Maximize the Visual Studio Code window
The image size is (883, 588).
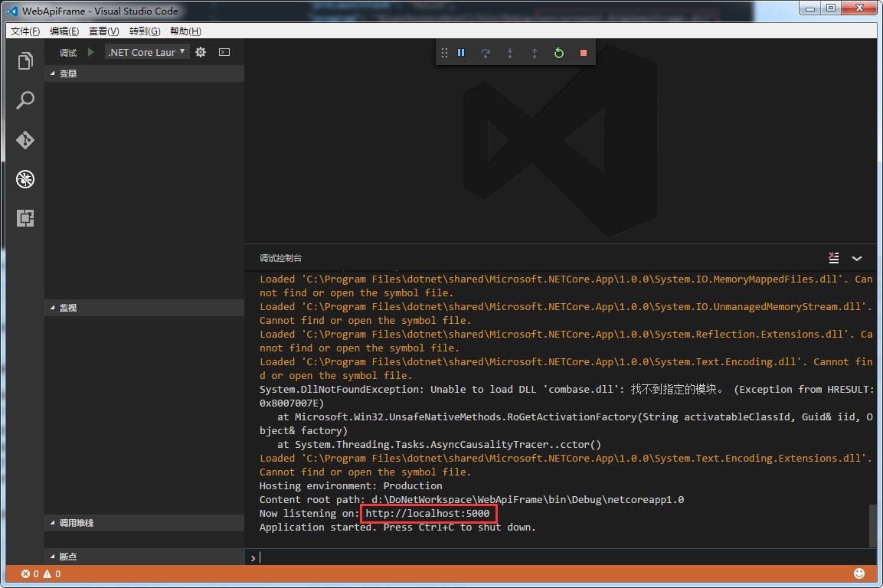coord(831,8)
